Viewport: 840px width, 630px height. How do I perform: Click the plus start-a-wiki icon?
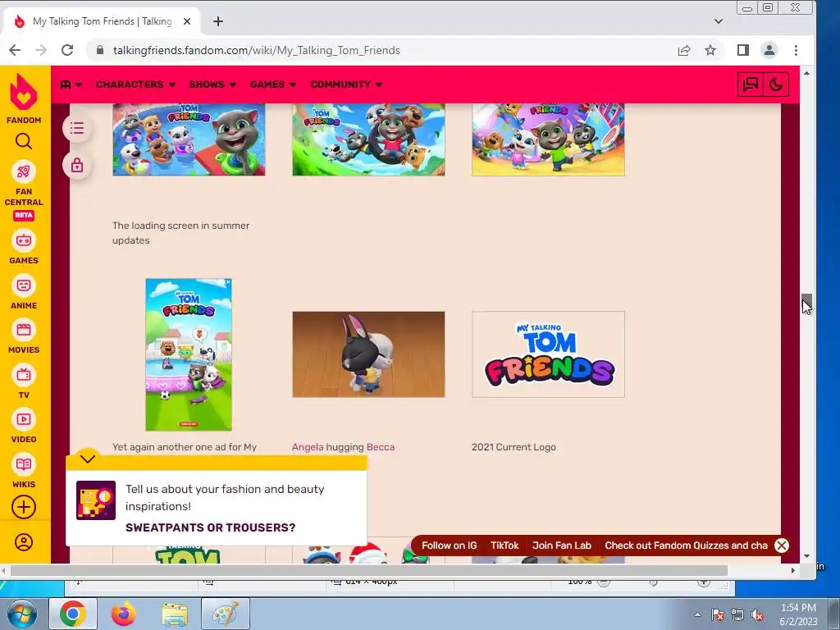[24, 507]
